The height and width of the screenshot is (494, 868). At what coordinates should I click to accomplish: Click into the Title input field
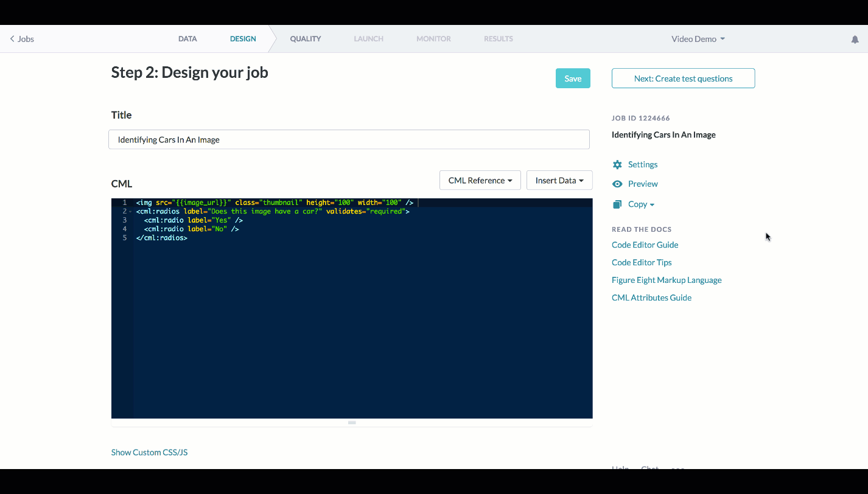(x=349, y=139)
